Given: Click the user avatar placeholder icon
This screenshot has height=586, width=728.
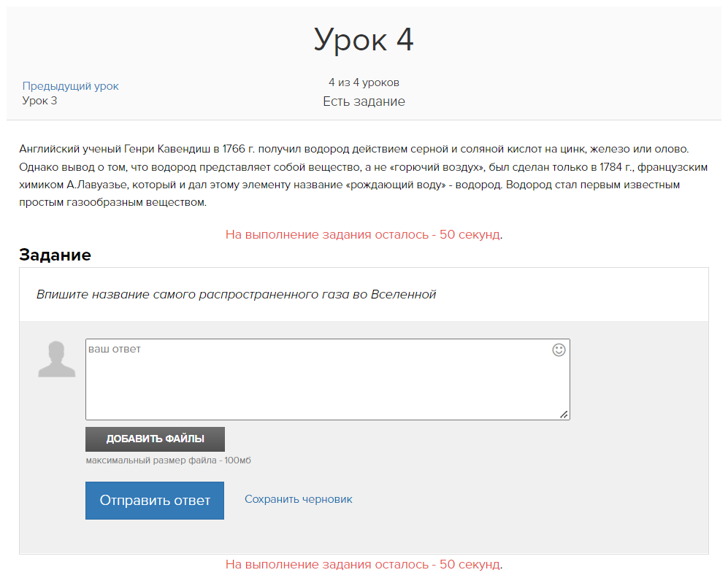Looking at the screenshot, I should tap(57, 358).
